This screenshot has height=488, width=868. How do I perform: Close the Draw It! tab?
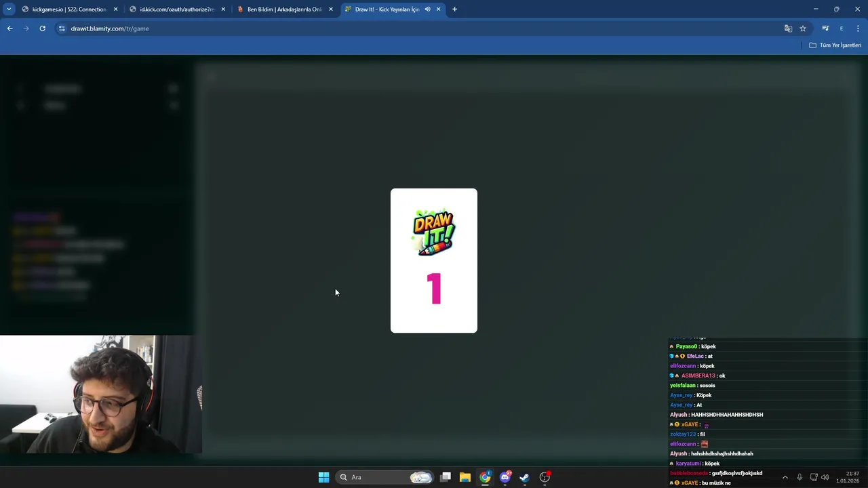coord(439,9)
